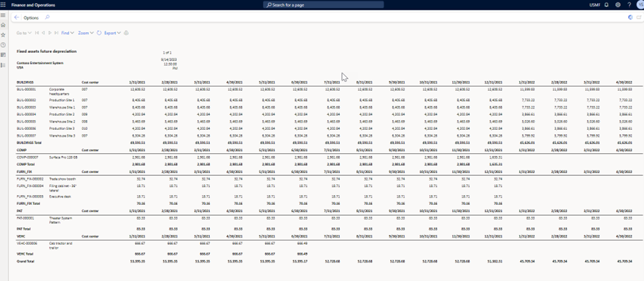Open Recent pages clock icon
This screenshot has height=281, width=644.
(x=3, y=45)
